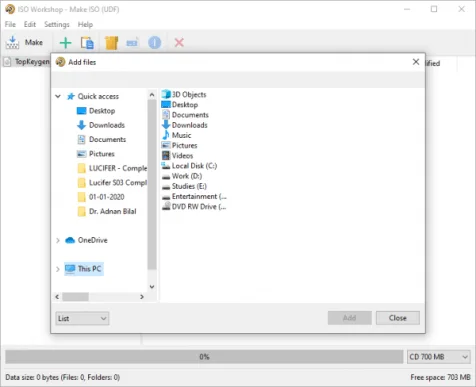
Task: Click the blue info properties icon
Action: click(x=154, y=43)
